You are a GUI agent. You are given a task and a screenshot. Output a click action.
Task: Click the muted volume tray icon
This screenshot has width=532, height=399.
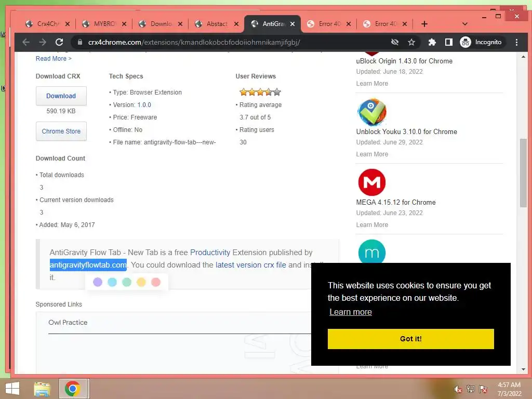458,389
